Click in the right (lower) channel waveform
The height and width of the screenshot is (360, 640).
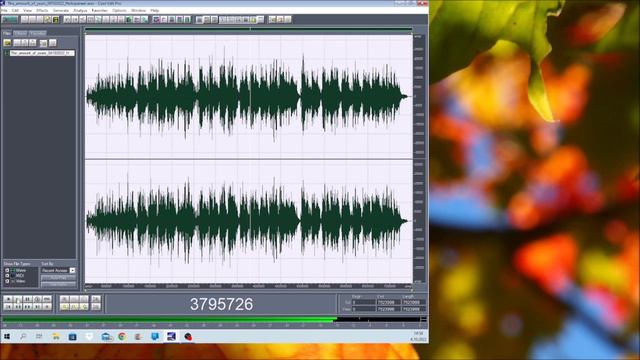point(249,221)
